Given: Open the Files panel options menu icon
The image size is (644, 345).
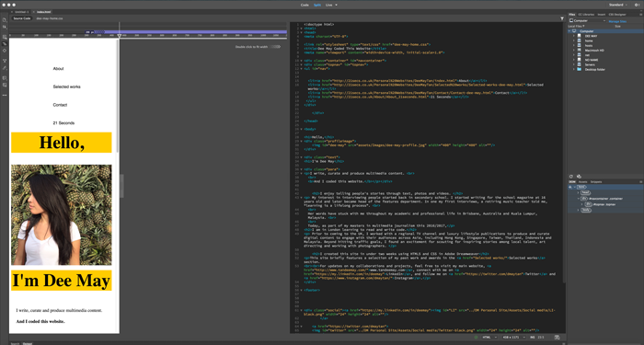Looking at the screenshot, I should tap(640, 15).
